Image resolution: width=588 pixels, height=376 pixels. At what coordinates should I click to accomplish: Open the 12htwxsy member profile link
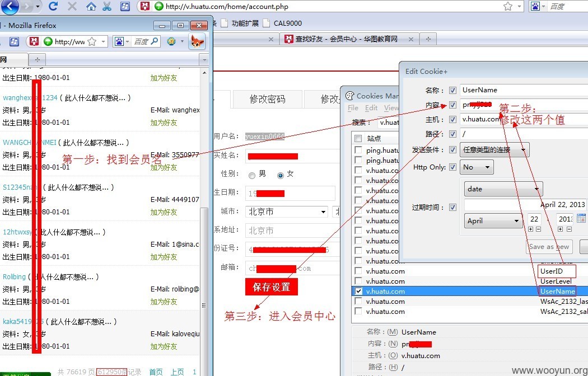point(17,232)
